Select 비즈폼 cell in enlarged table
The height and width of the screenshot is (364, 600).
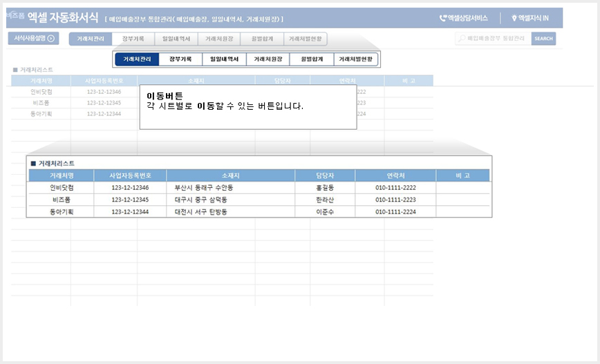(x=62, y=200)
